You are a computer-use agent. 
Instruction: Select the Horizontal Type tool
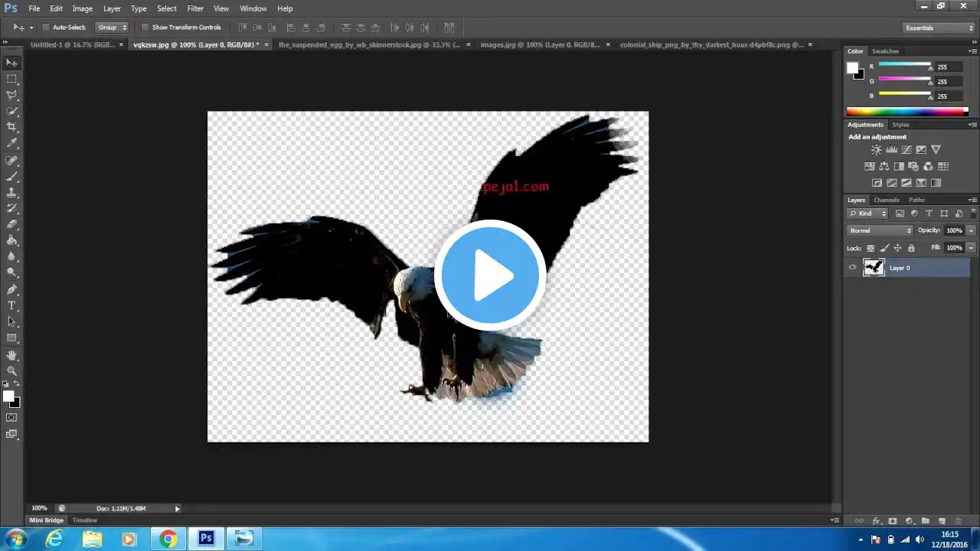tap(12, 305)
